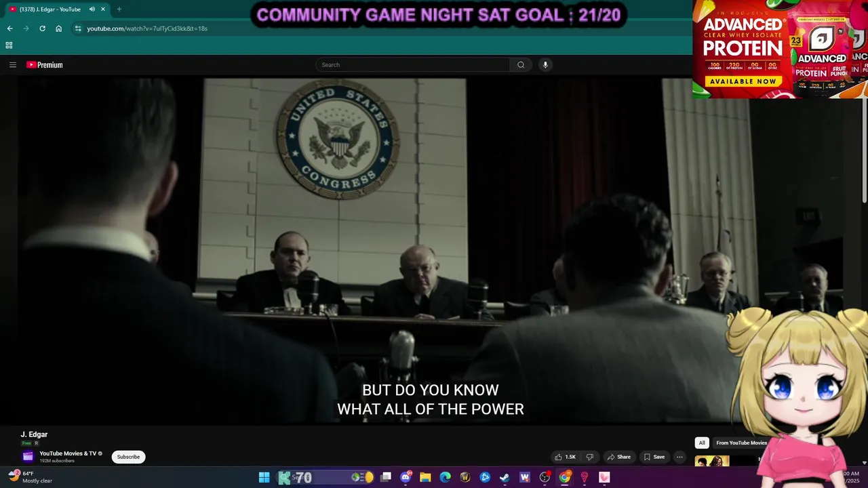Viewport: 868px width, 488px height.
Task: Mute the tab via its speaker icon
Action: [x=92, y=9]
